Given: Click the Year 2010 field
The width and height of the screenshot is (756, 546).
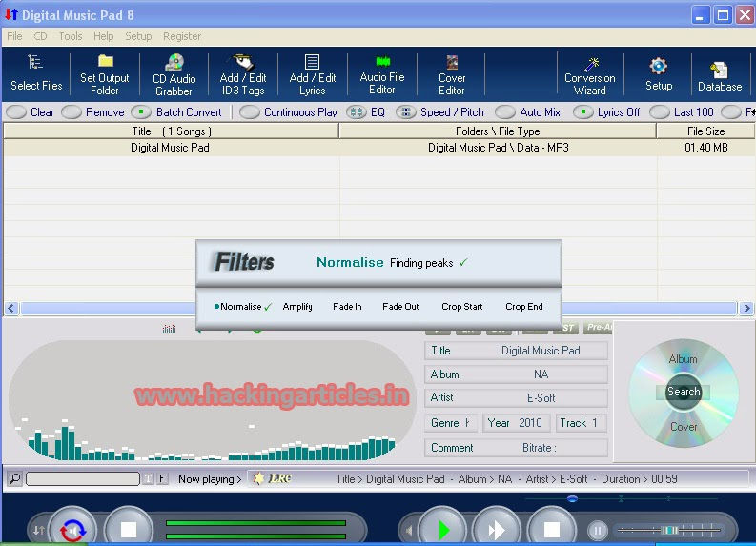Looking at the screenshot, I should pos(516,423).
